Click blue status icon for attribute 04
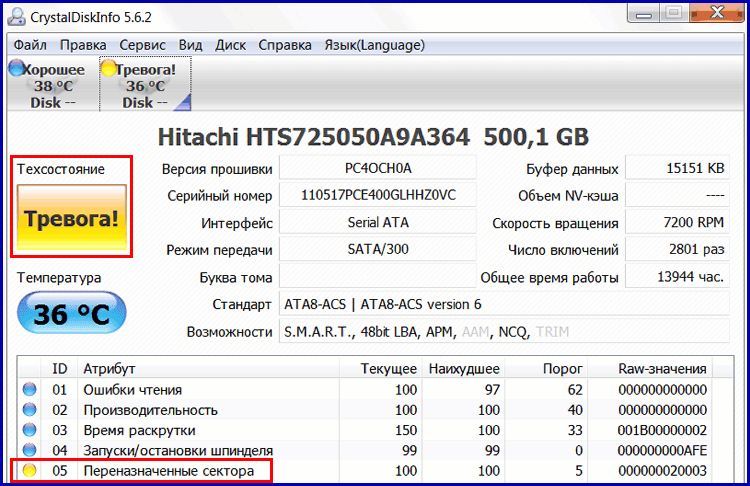Viewport: 750px width, 486px height. point(29,450)
